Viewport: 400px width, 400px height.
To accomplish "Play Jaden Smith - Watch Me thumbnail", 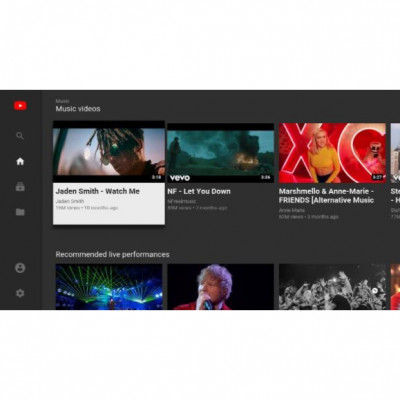I will [x=109, y=152].
